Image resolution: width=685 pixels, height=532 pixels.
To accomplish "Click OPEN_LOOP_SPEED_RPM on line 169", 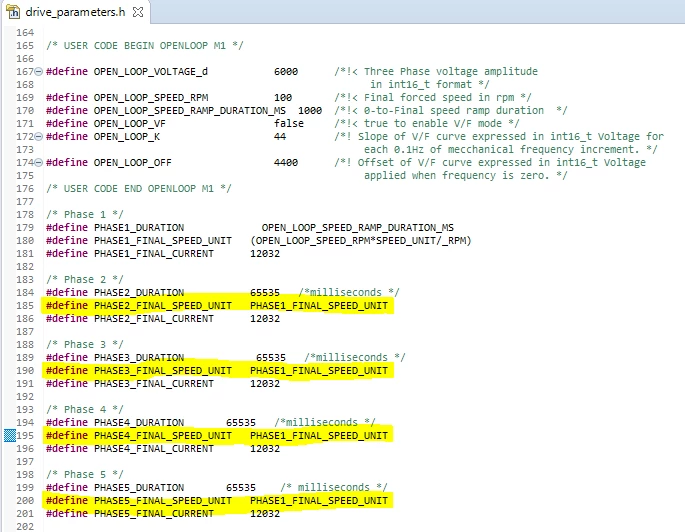I will click(151, 97).
